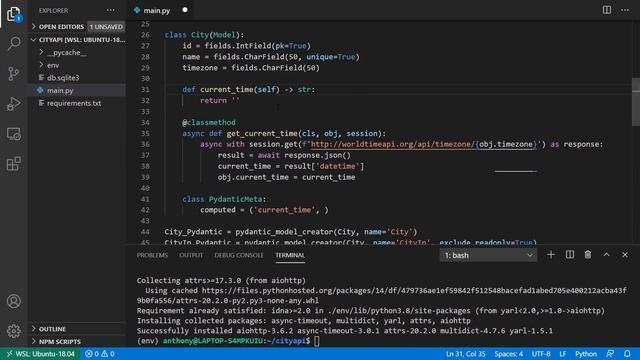Open the 1: bash terminal dropdown
640x360 pixels.
click(x=488, y=255)
